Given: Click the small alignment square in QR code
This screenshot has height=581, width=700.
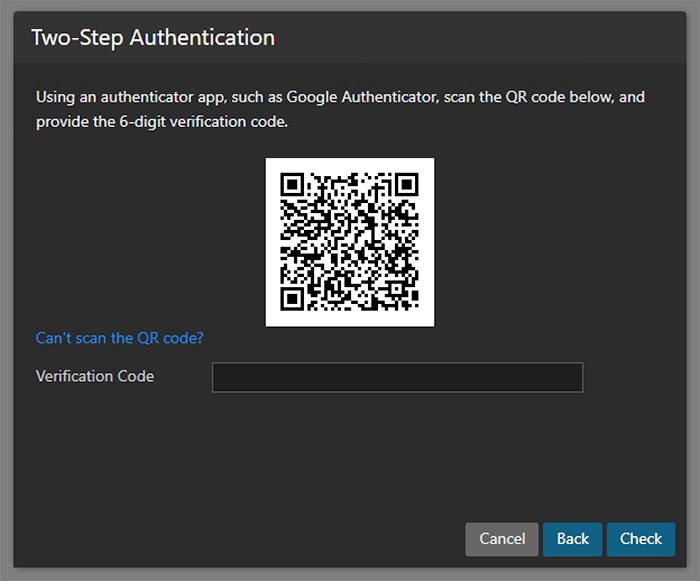Looking at the screenshot, I should click(394, 287).
